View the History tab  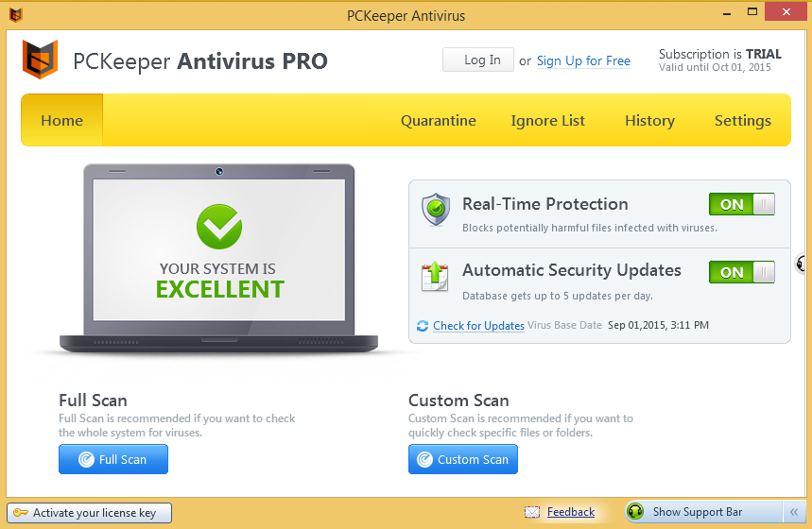tap(649, 121)
